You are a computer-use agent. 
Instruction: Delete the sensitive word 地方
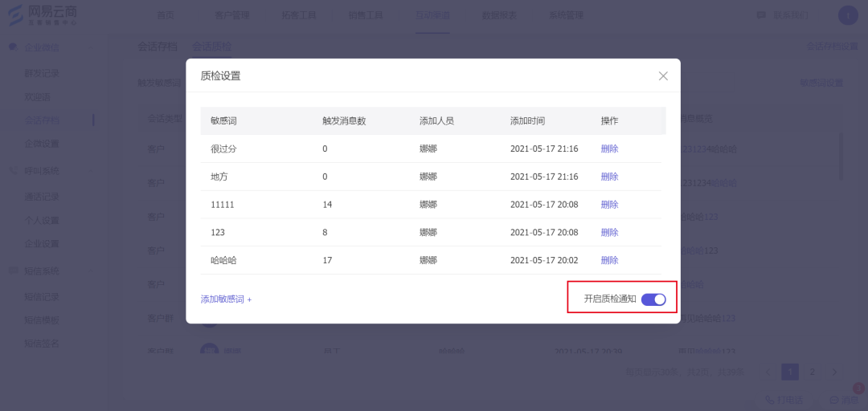[609, 177]
